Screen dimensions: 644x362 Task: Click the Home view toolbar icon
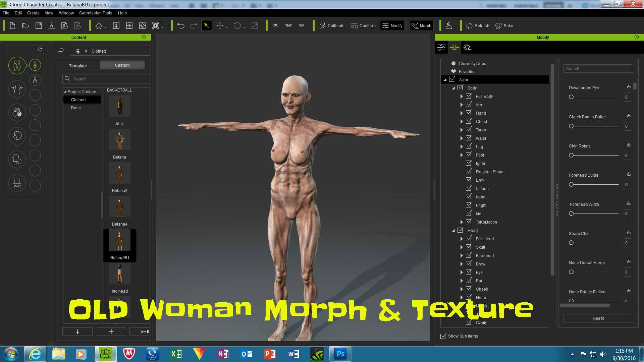99,26
